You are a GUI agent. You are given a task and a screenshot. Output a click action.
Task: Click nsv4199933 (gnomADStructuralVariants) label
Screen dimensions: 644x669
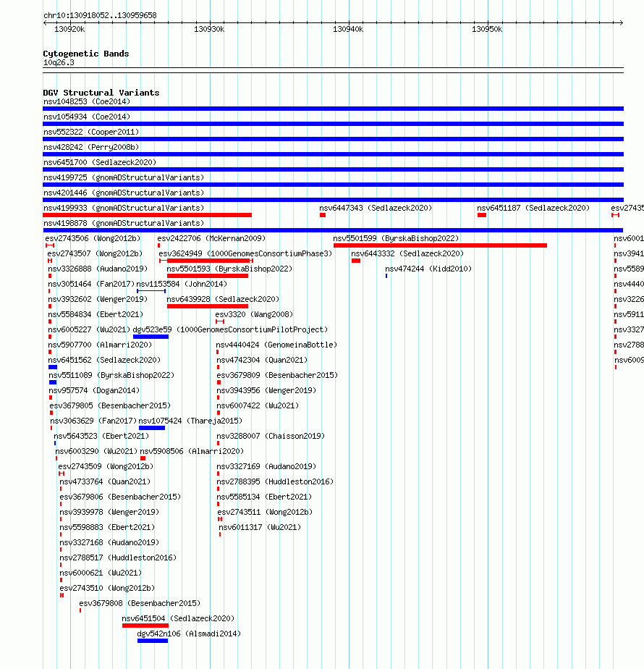tap(124, 209)
